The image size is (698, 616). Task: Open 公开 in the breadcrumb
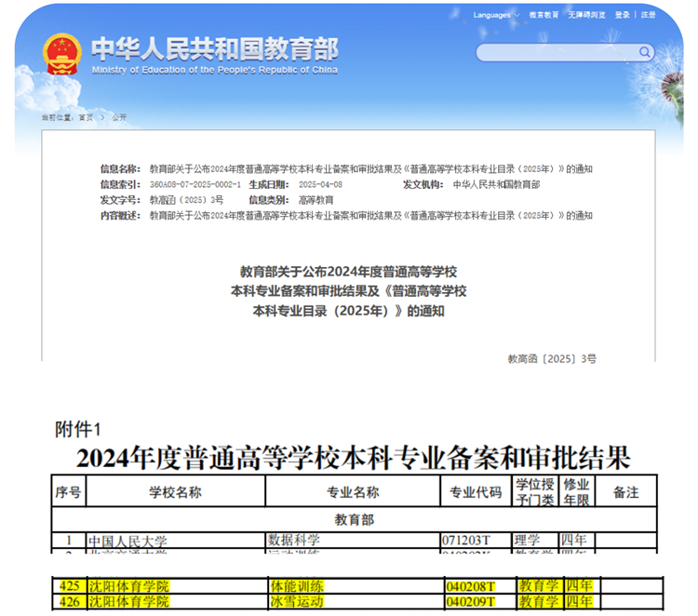[x=118, y=117]
